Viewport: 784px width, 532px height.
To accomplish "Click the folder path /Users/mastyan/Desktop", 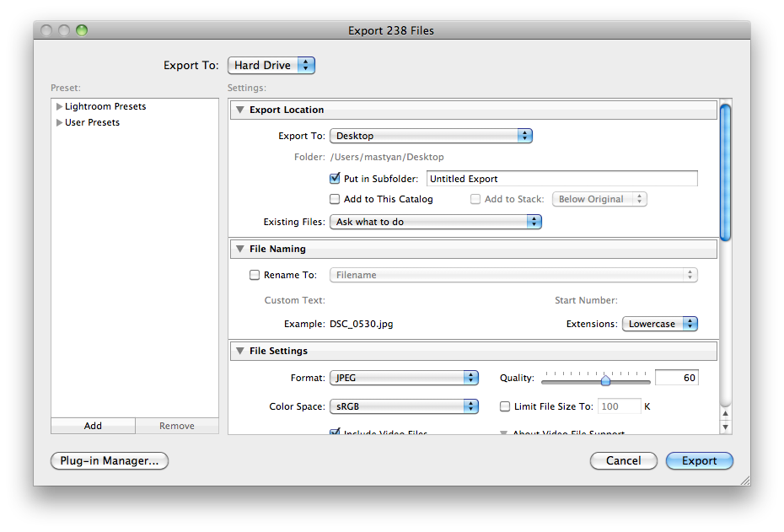I will point(387,157).
